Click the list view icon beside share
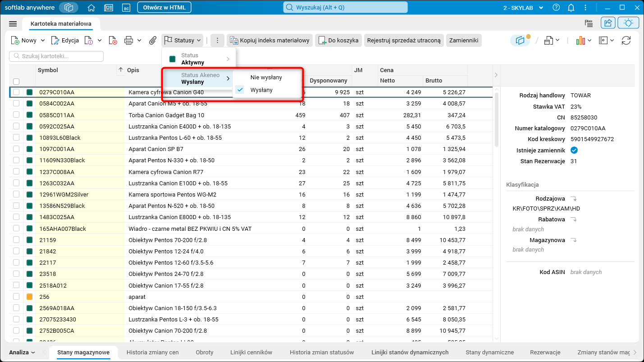This screenshot has width=644, height=362. click(589, 23)
